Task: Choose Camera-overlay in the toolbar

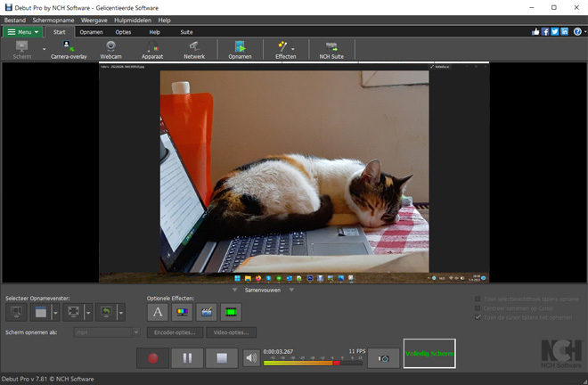Action: coord(69,50)
